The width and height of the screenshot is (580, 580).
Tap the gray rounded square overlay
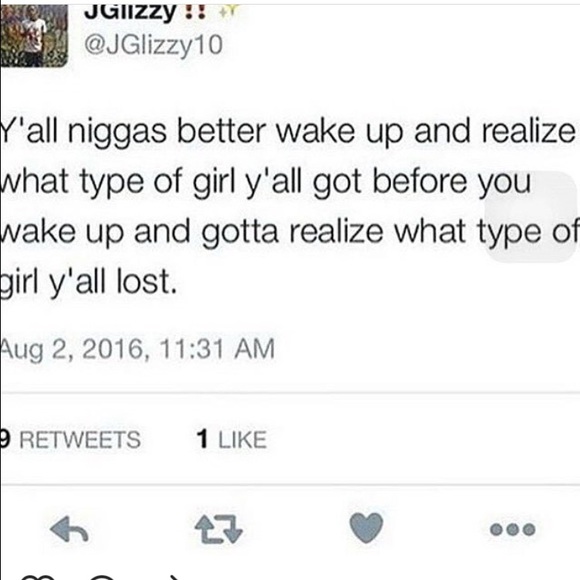(x=532, y=216)
